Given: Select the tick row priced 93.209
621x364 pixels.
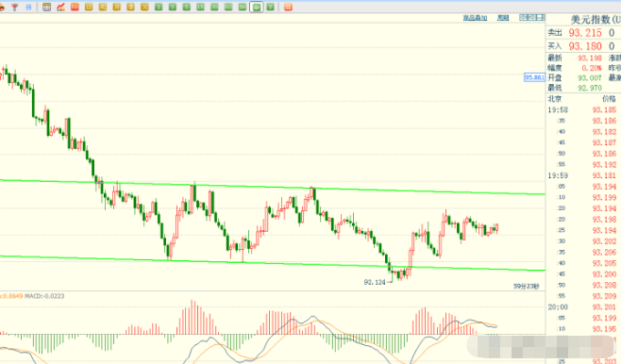Looking at the screenshot, I should [583, 296].
